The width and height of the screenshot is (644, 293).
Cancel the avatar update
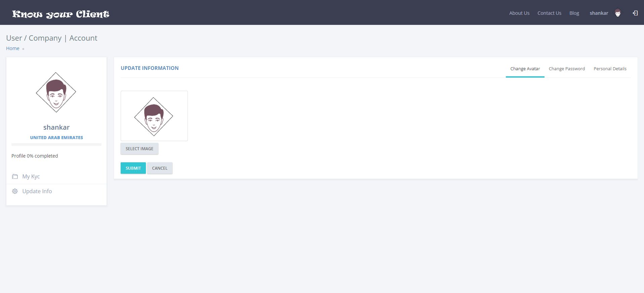tap(160, 168)
